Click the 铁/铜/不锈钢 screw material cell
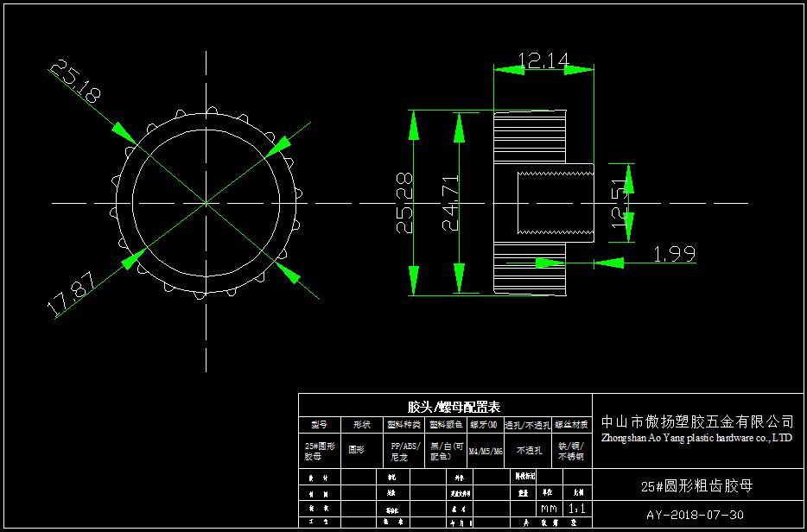807x532 pixels. (x=572, y=451)
